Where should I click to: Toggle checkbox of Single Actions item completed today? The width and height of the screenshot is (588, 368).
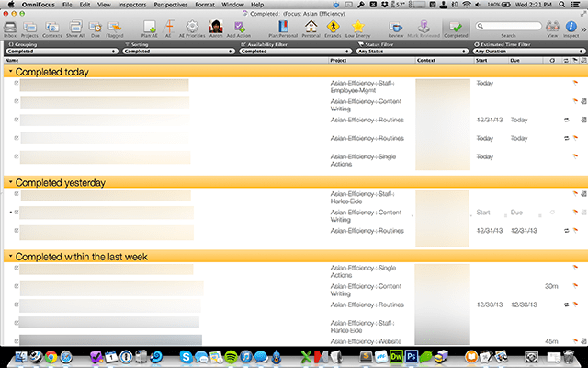click(17, 156)
